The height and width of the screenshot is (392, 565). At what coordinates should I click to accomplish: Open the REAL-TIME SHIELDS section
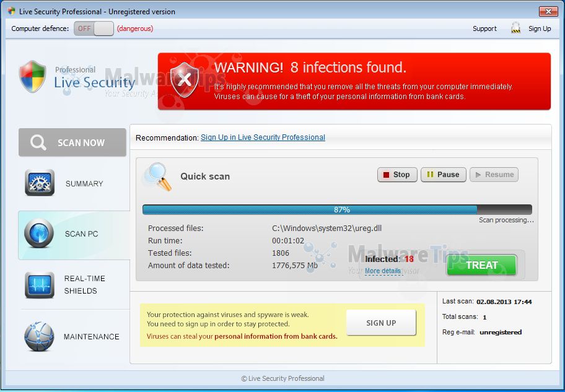(85, 285)
